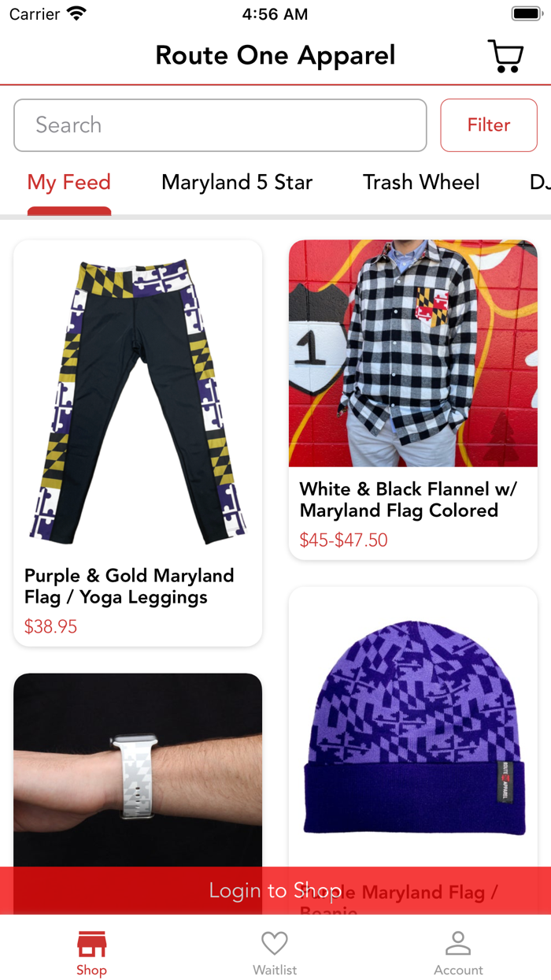
Task: Open the Waitlist heart icon
Action: 275,943
